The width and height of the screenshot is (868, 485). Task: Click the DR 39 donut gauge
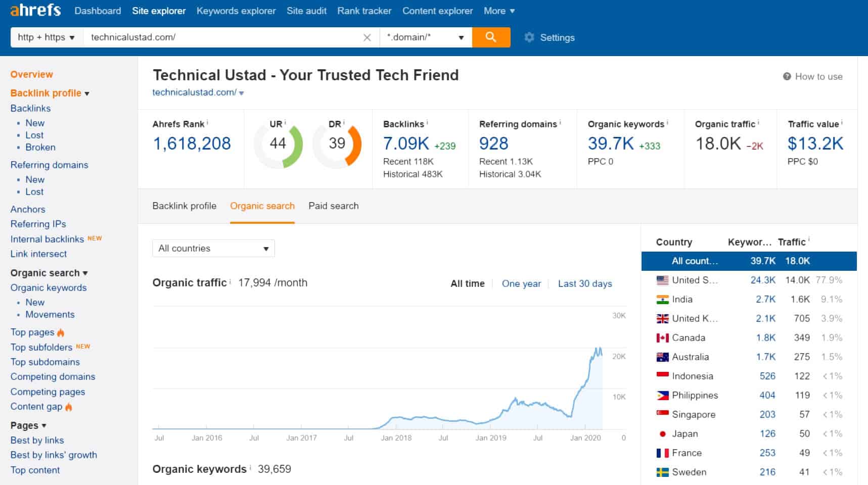337,144
